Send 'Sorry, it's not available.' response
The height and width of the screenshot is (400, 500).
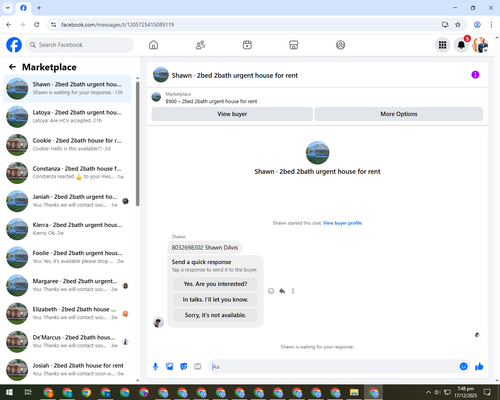(215, 315)
